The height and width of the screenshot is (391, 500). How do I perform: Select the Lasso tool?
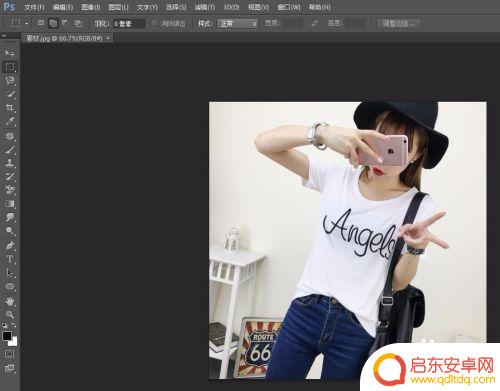click(10, 80)
